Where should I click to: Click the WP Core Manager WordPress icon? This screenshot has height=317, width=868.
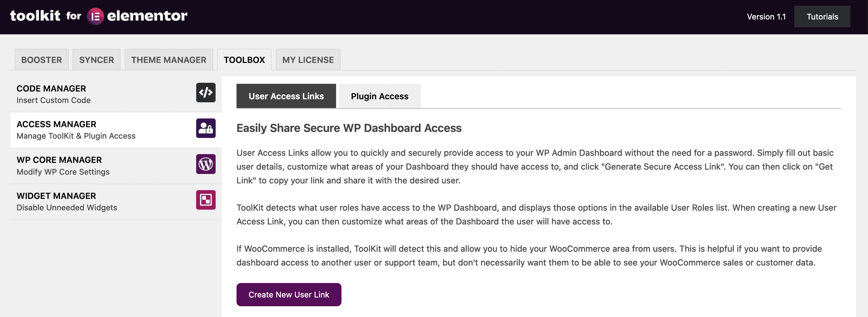206,164
